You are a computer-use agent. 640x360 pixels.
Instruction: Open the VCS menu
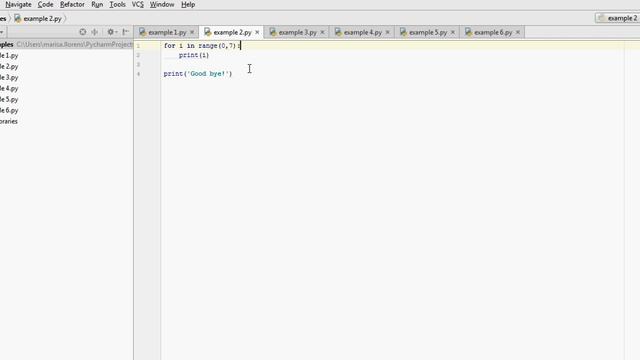click(x=138, y=4)
